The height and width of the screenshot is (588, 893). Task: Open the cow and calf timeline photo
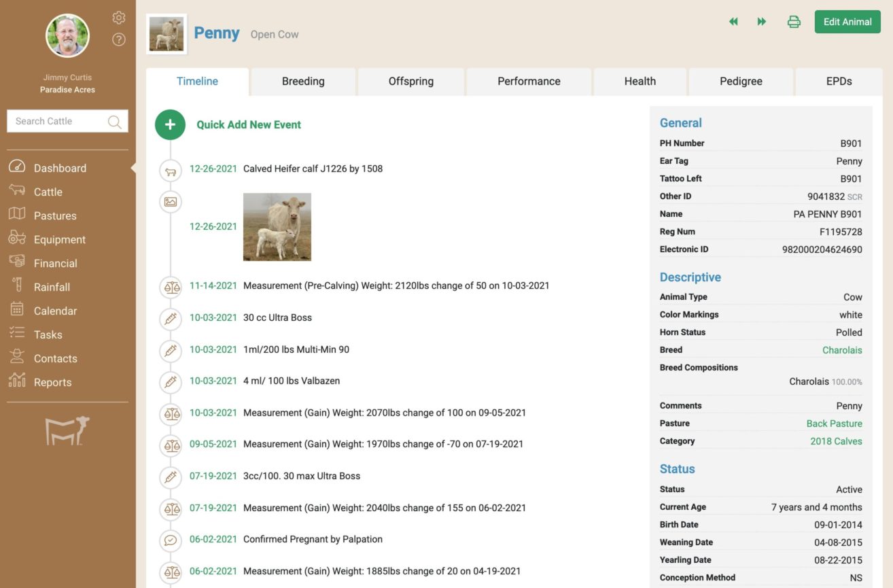(x=277, y=226)
